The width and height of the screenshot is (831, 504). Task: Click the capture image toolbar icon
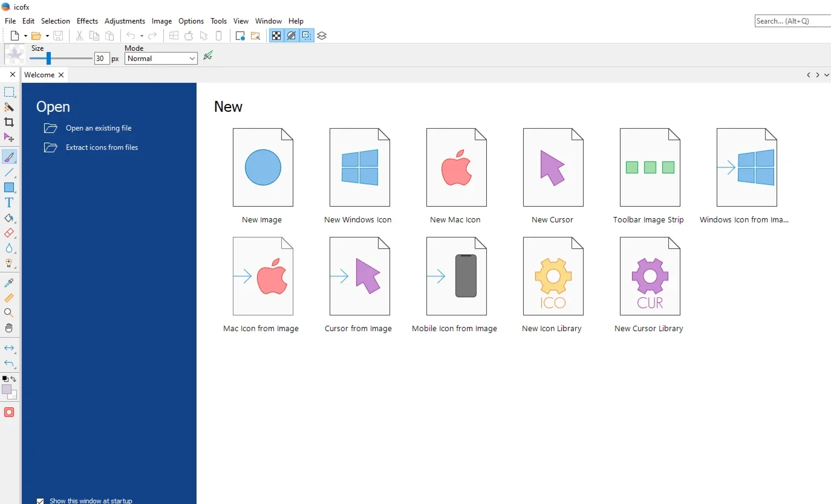(240, 36)
